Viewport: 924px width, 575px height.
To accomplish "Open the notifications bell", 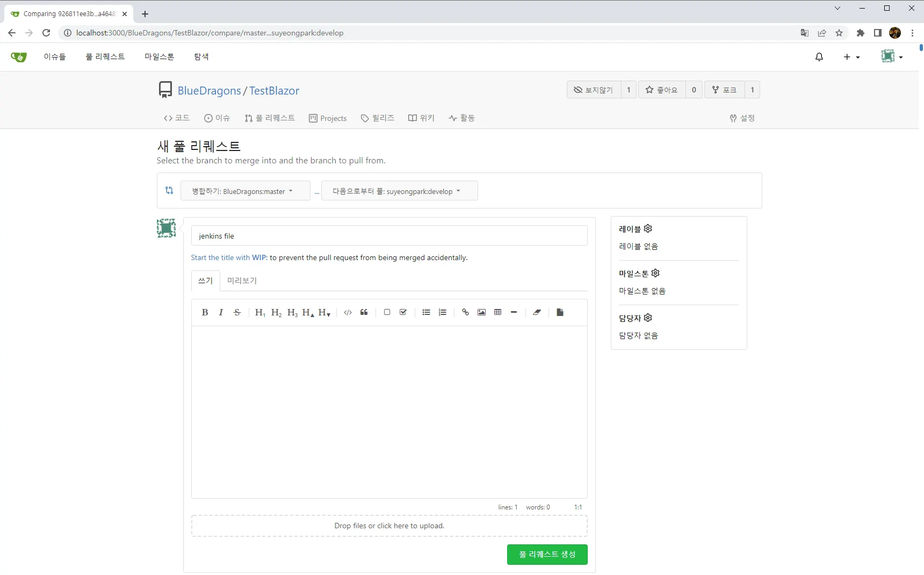I will [819, 57].
